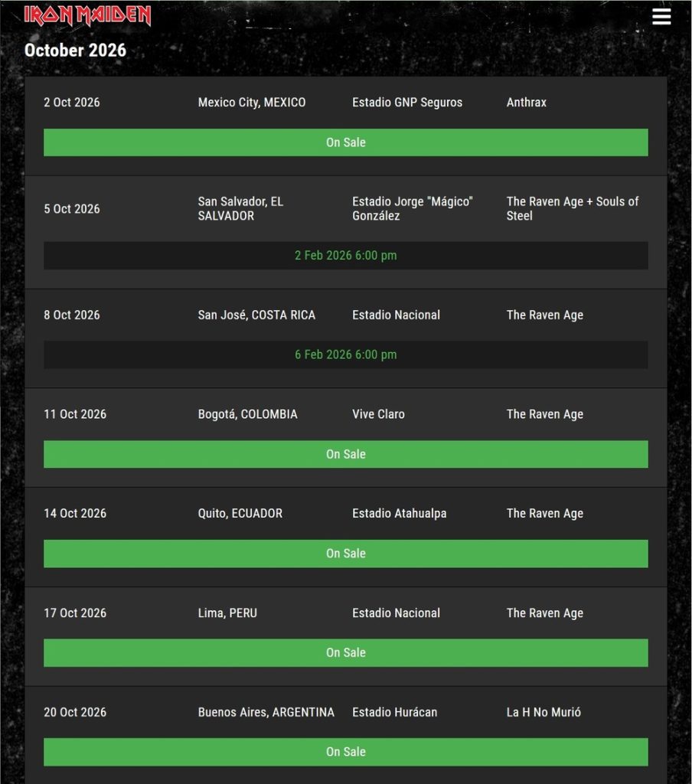
Task: Click the October 2026 heading
Action: click(75, 51)
